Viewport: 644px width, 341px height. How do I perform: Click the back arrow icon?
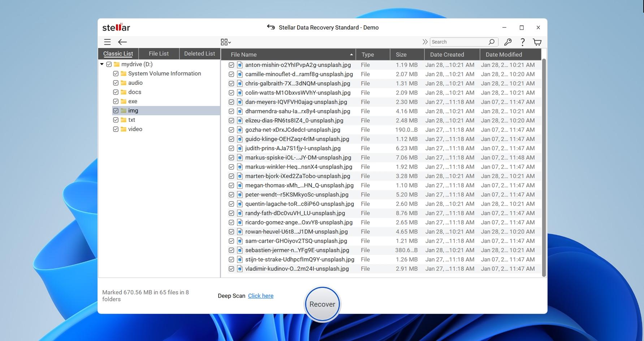tap(122, 42)
